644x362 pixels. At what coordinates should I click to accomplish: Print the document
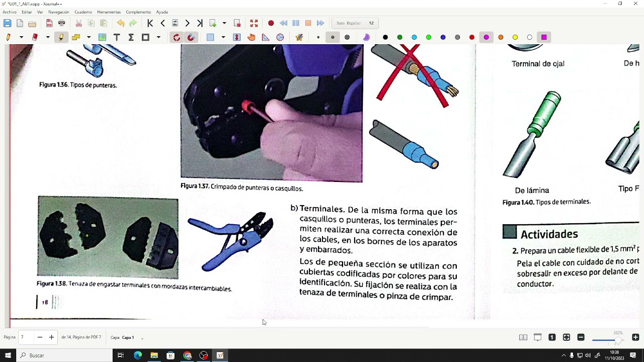pyautogui.click(x=62, y=23)
